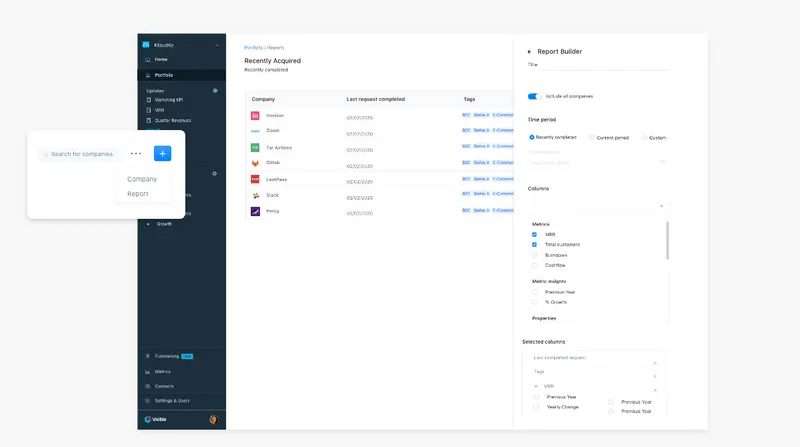Screen dimensions: 800x447
Task: Click the Search for companies field
Action: click(x=81, y=154)
